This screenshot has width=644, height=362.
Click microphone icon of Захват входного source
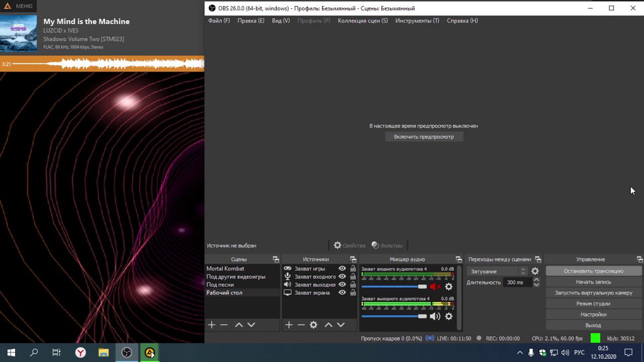click(288, 277)
